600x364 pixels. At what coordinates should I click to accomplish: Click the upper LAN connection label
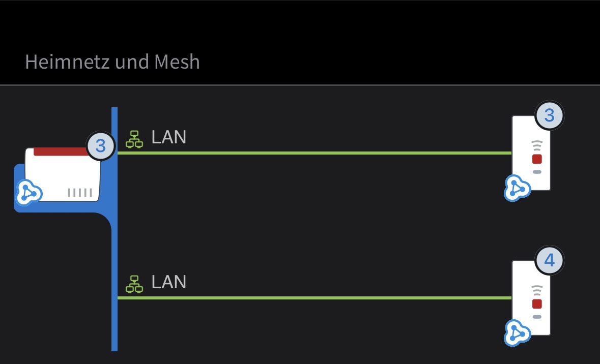point(169,137)
